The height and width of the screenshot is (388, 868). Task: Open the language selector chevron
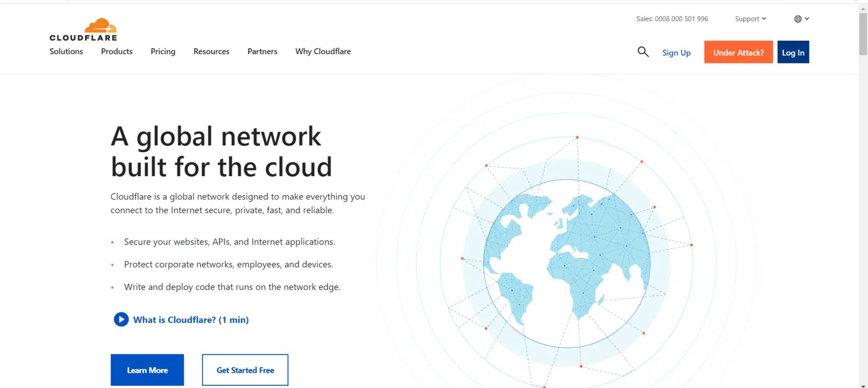point(807,19)
